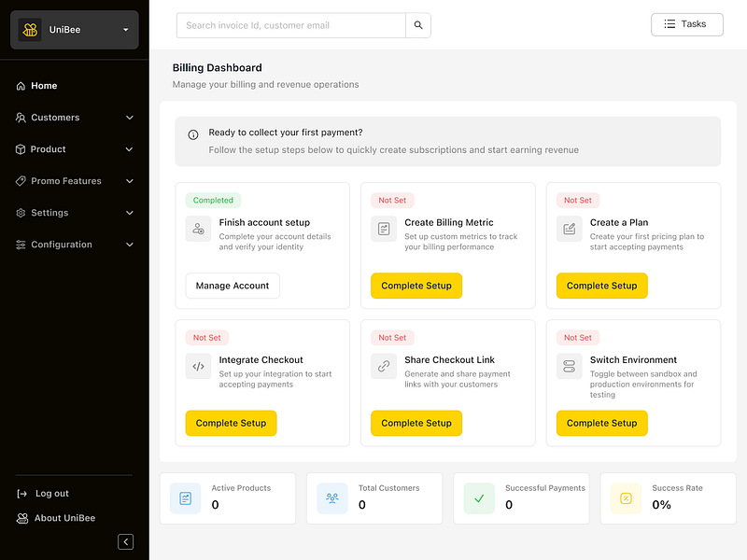Go to the Home menu item

pyautogui.click(x=44, y=86)
